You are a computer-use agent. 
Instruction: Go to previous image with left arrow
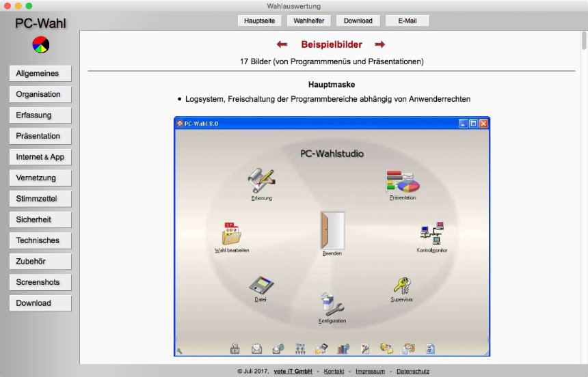click(x=282, y=44)
